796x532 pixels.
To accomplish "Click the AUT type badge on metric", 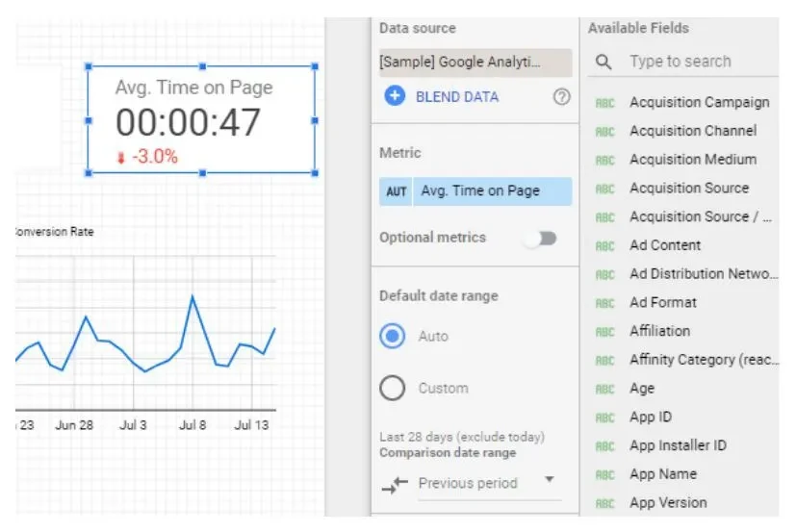I will [396, 191].
